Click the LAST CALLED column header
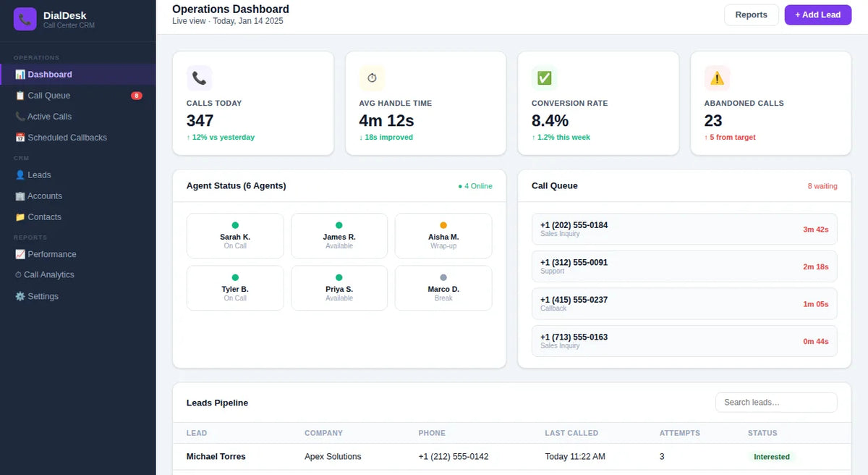The width and height of the screenshot is (868, 475). [571, 433]
